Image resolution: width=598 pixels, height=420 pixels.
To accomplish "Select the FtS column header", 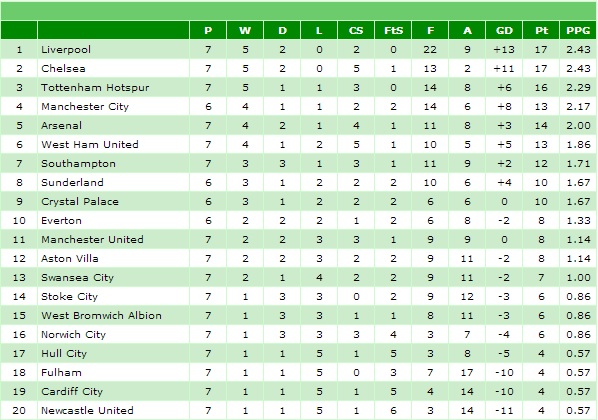I will [393, 31].
